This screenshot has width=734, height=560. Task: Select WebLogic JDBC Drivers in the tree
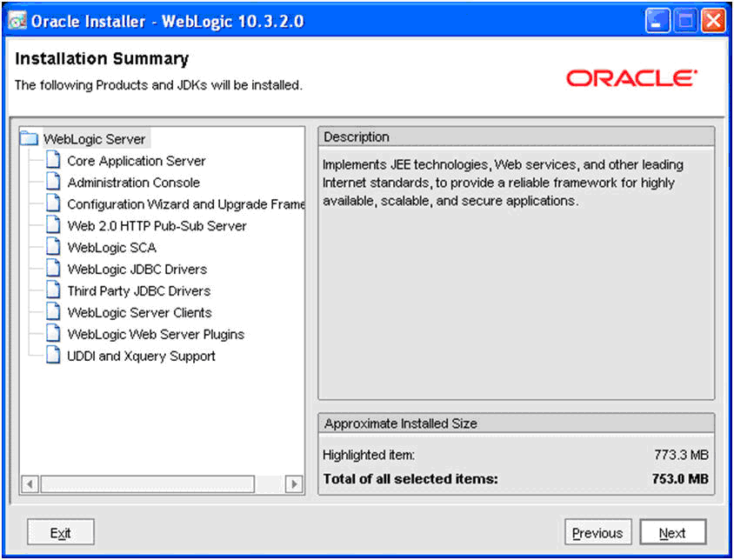click(137, 270)
